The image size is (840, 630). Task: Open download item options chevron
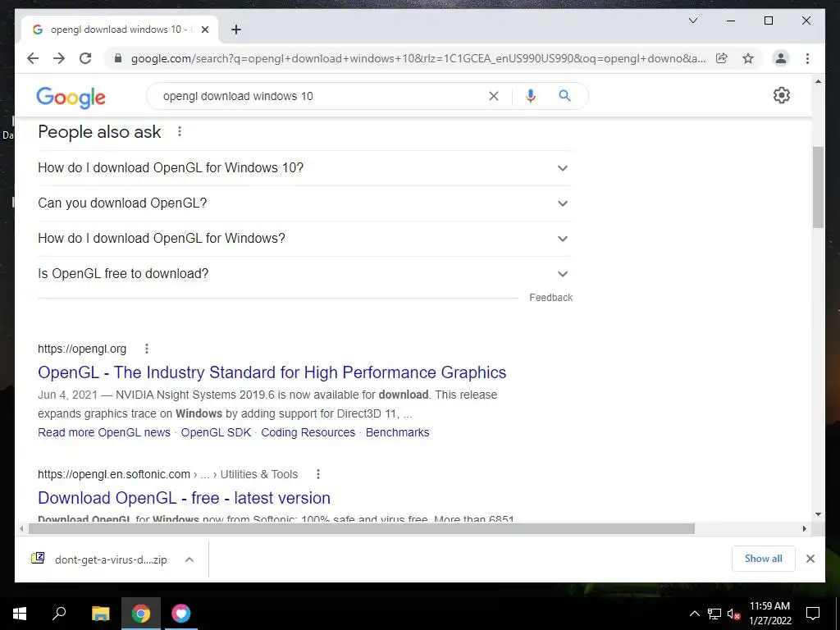189,559
